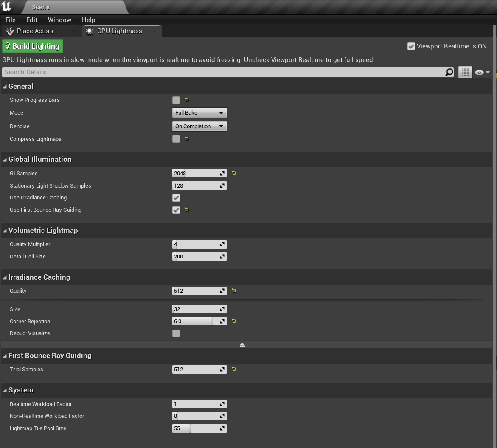
Task: Click Quality Multiplier spinner arrow icon
Action: point(222,244)
